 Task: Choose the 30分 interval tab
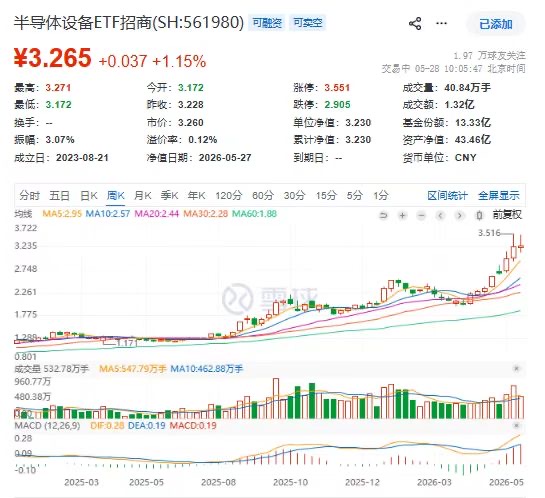(x=294, y=195)
